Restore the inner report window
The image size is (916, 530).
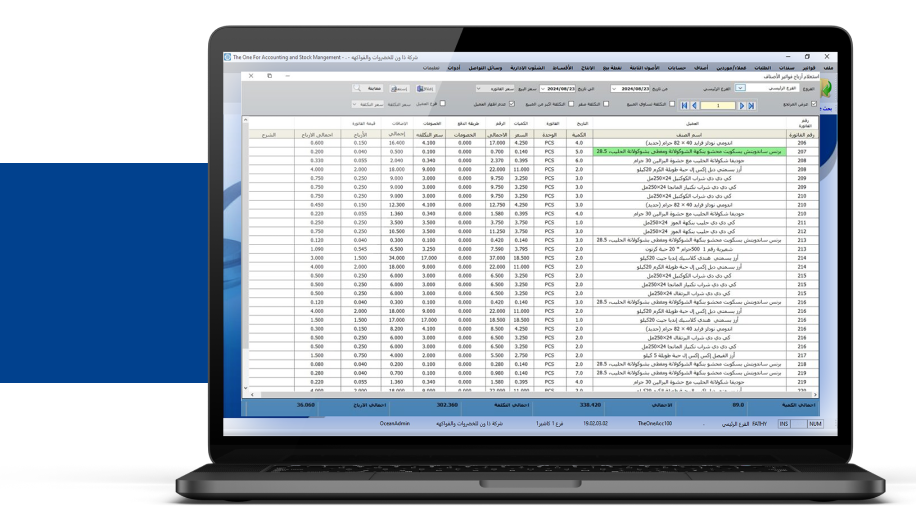269,76
